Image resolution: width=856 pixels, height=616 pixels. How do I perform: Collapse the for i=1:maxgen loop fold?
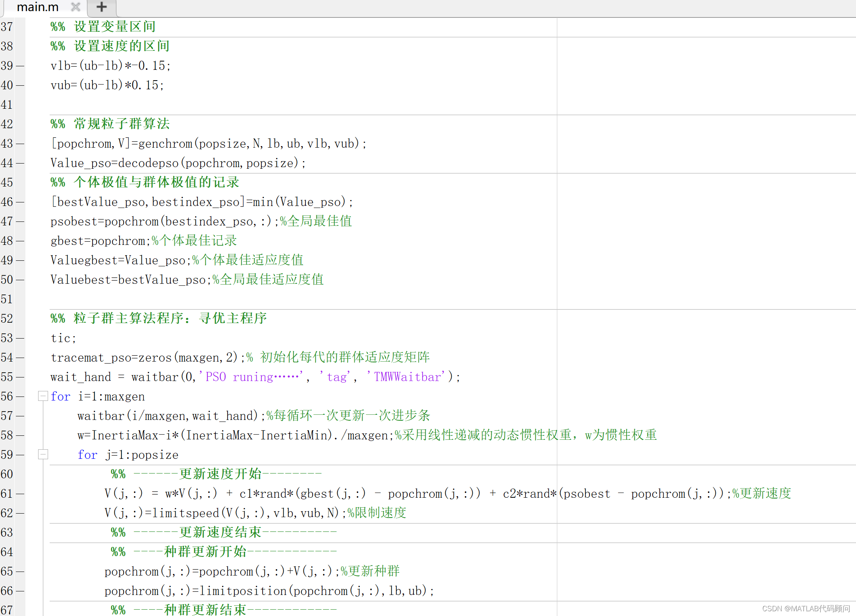43,396
